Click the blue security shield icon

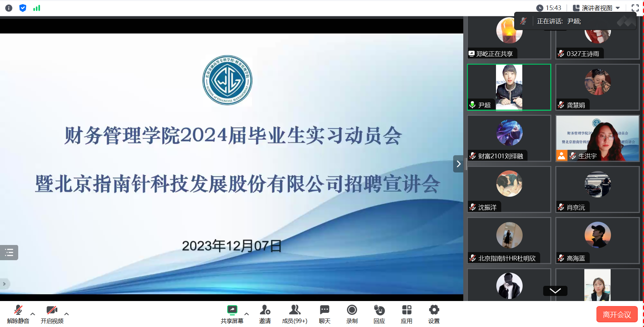coord(23,8)
